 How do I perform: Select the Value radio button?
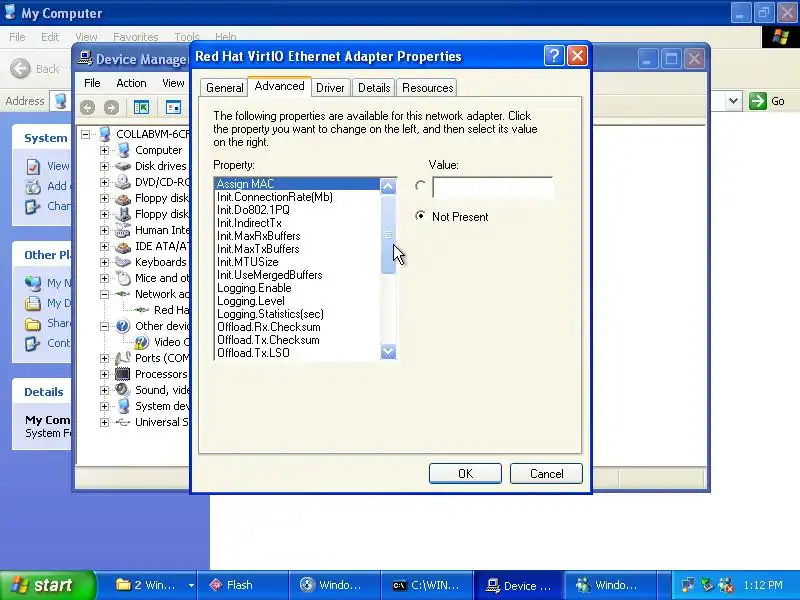420,186
